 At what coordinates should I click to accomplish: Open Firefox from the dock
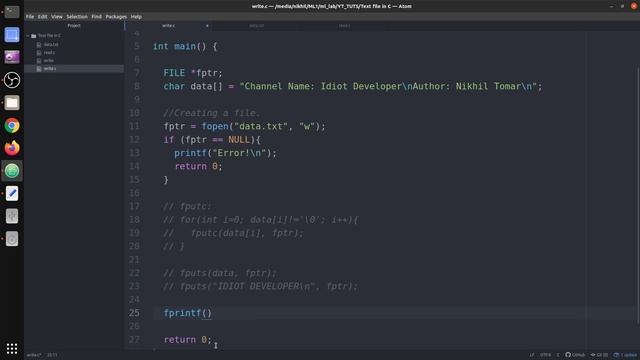click(12, 148)
